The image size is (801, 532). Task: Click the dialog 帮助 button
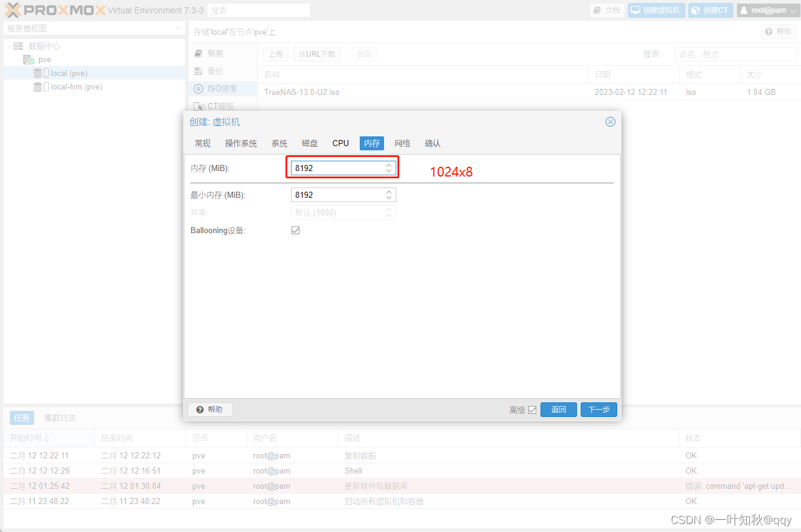(210, 410)
